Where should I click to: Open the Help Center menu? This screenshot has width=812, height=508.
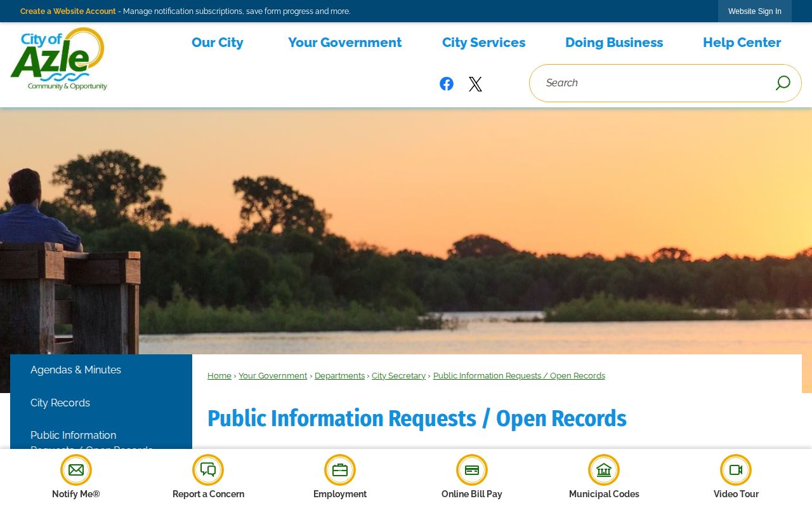(742, 43)
